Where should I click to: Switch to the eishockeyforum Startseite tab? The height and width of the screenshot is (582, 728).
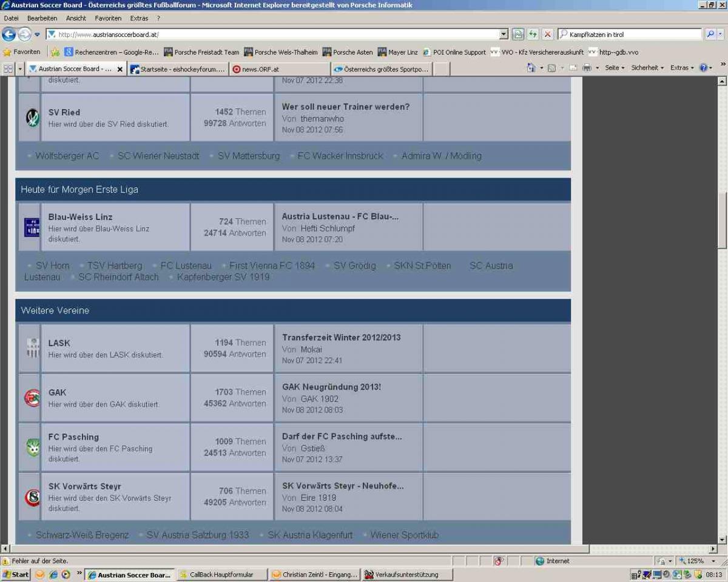coord(178,69)
